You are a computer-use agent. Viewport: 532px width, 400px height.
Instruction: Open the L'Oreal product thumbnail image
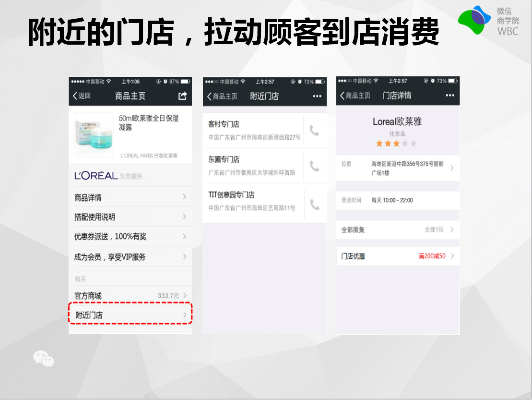94,135
